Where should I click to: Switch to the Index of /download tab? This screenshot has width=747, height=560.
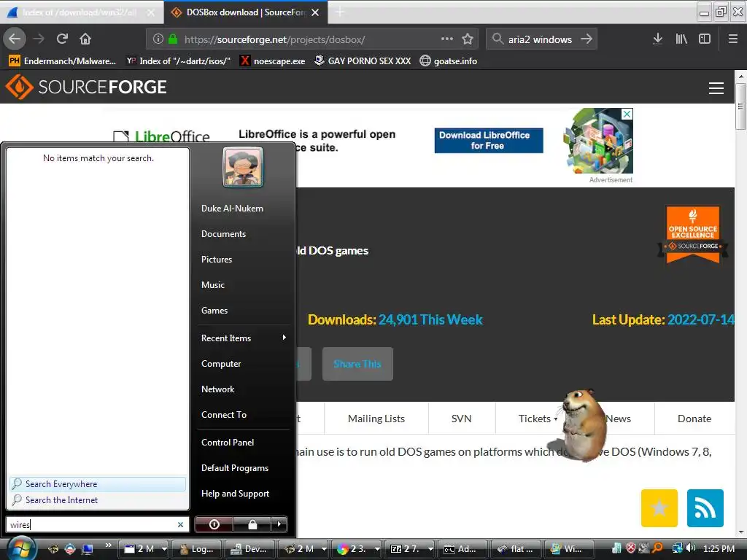(x=79, y=12)
